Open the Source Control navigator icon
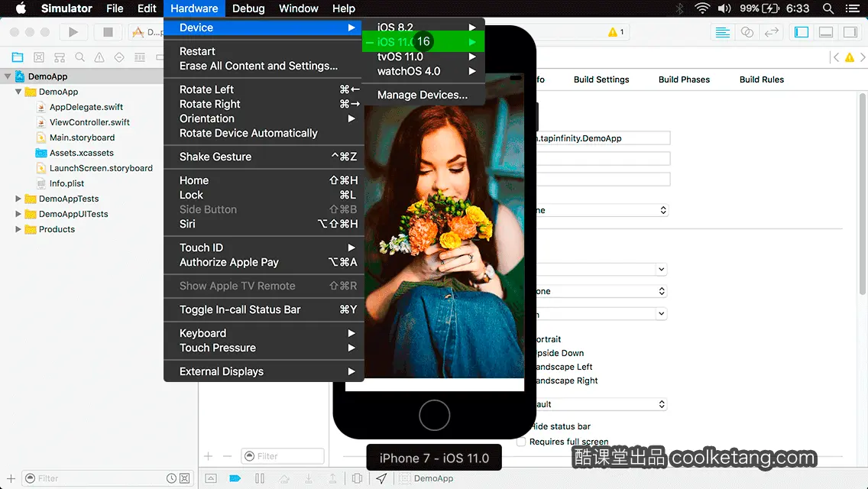 (x=39, y=57)
